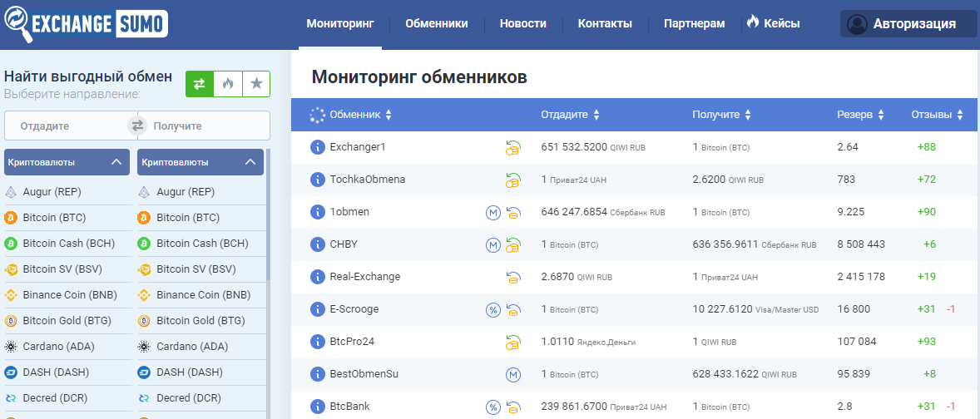Click the percent badge icon in E-Scrooge row

(492, 309)
